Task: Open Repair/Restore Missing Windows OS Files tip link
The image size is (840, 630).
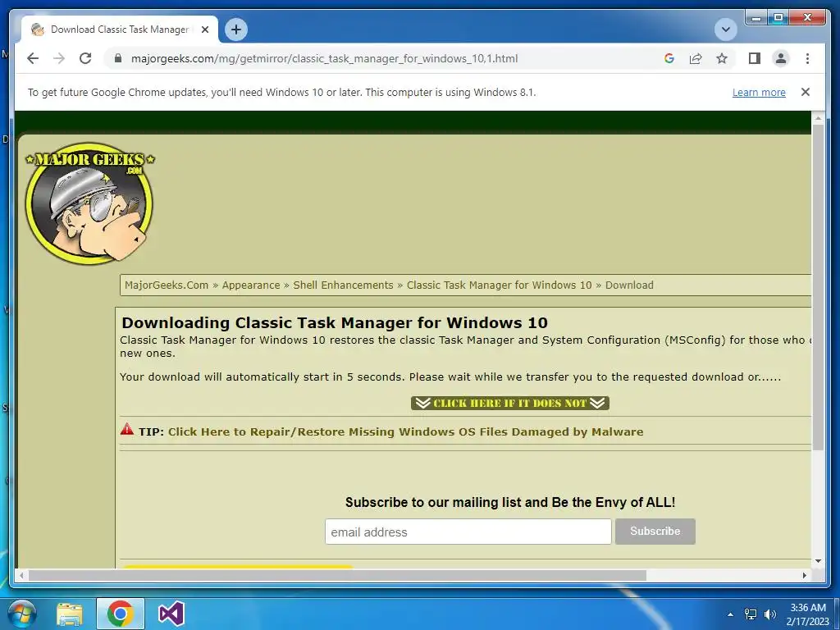Action: [x=405, y=431]
